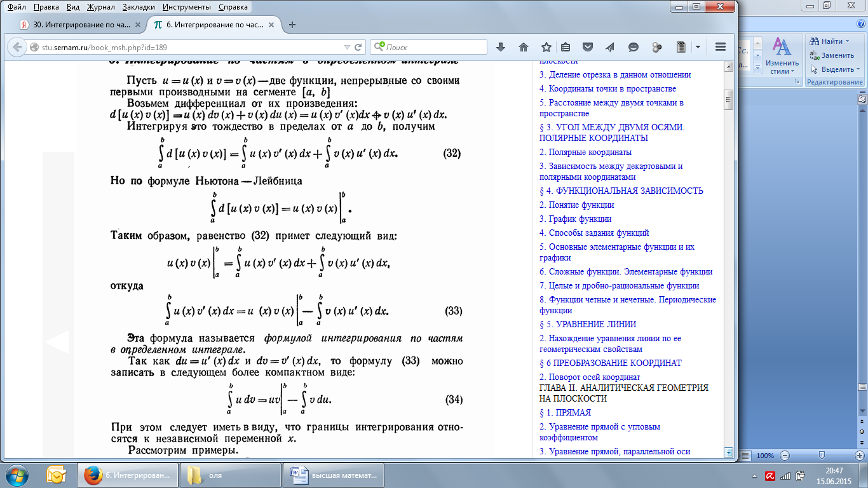Close the active '6. Интегрирование по час...' tab
Image resolution: width=868 pixels, height=488 pixels.
pos(272,25)
